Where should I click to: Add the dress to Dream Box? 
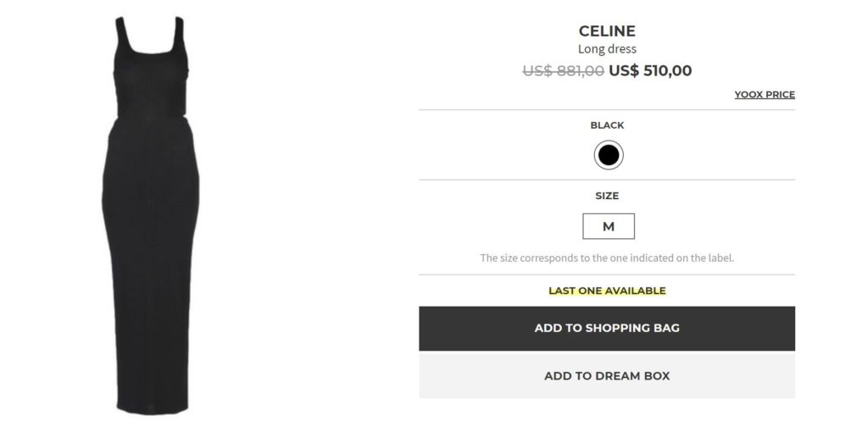(607, 376)
